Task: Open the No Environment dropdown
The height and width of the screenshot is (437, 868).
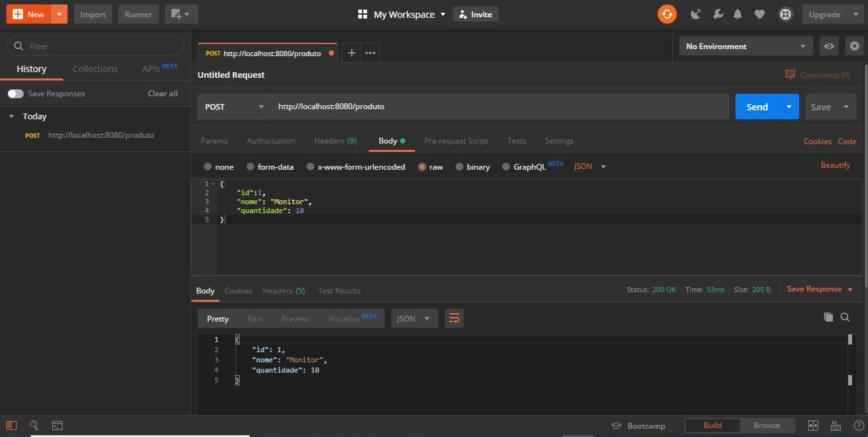Action: (x=746, y=46)
